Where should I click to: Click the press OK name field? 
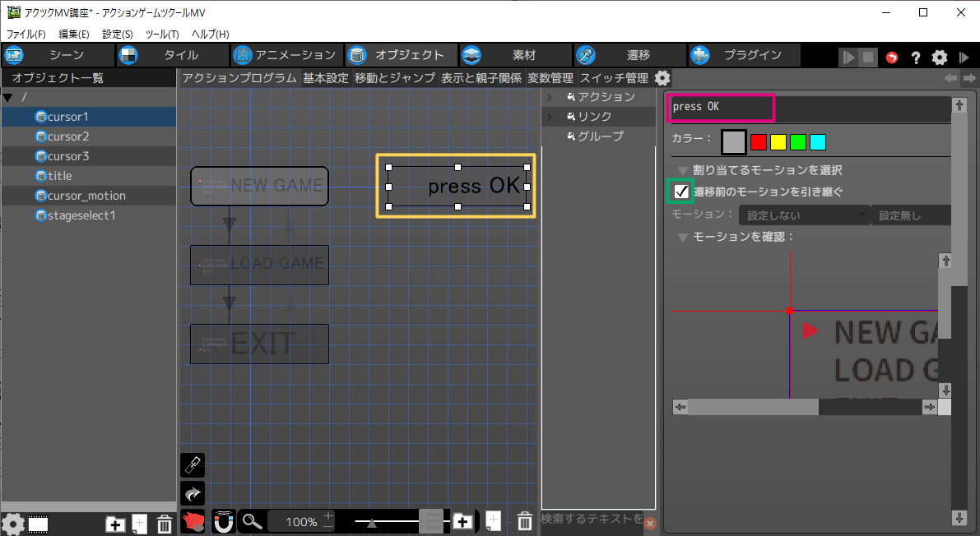718,108
